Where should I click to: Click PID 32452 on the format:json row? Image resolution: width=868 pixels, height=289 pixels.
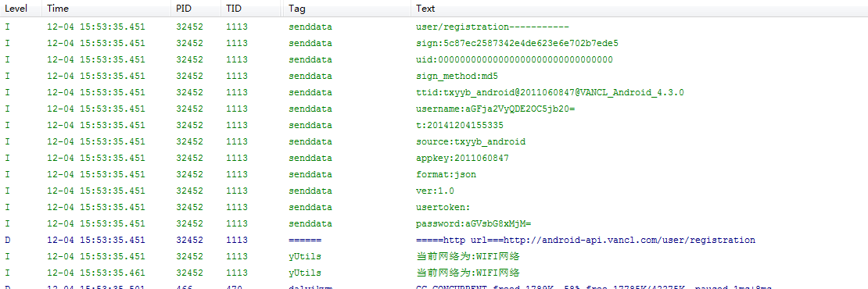click(190, 175)
